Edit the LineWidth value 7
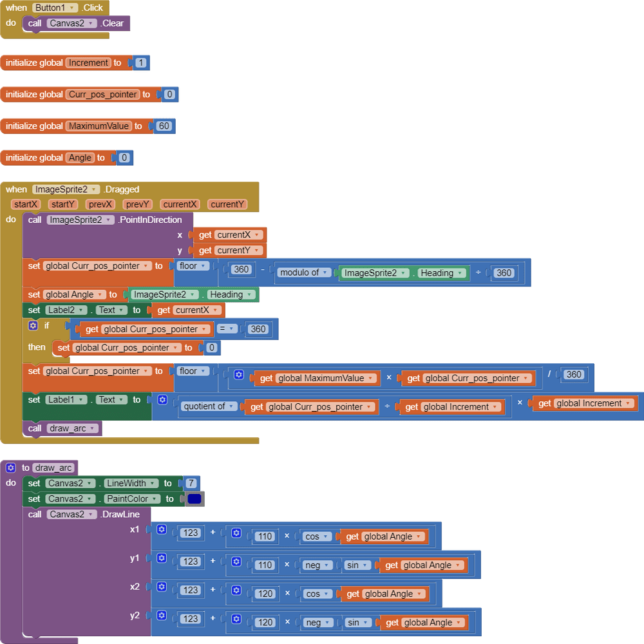The height and width of the screenshot is (644, 644). click(x=191, y=484)
